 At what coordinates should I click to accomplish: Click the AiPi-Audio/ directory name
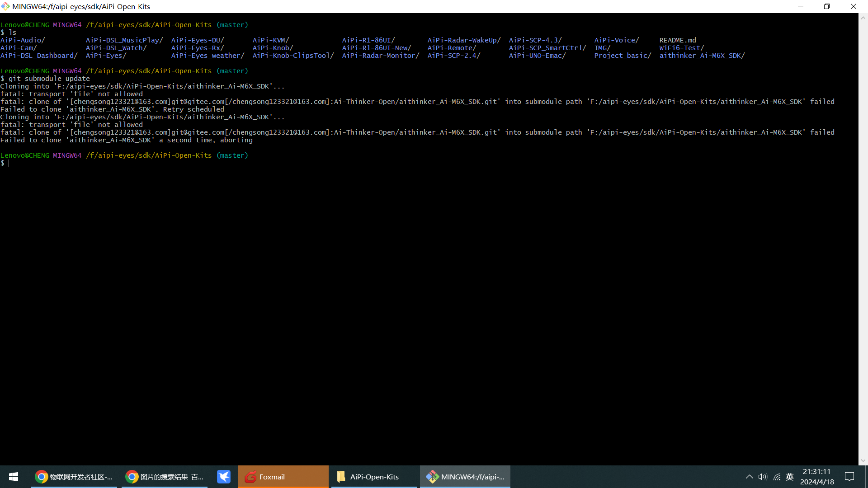[23, 40]
